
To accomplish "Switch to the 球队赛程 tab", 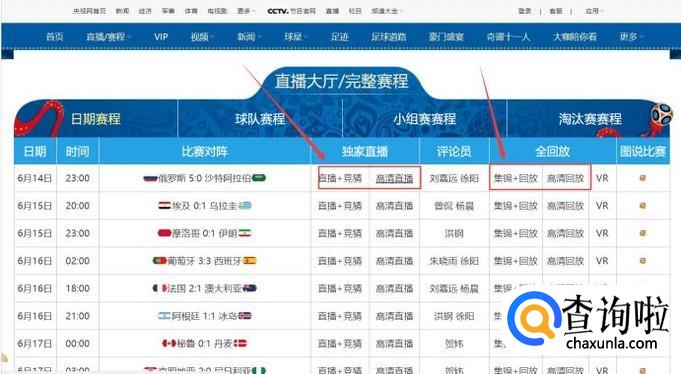I will (x=260, y=119).
